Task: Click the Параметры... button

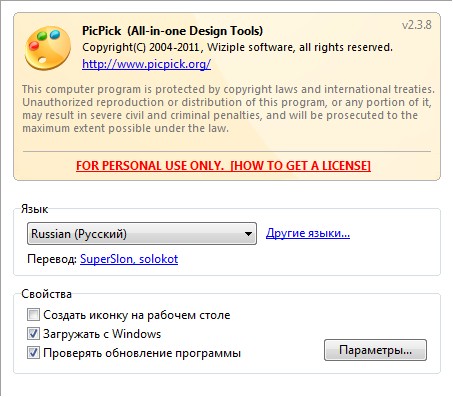Action: tap(375, 350)
